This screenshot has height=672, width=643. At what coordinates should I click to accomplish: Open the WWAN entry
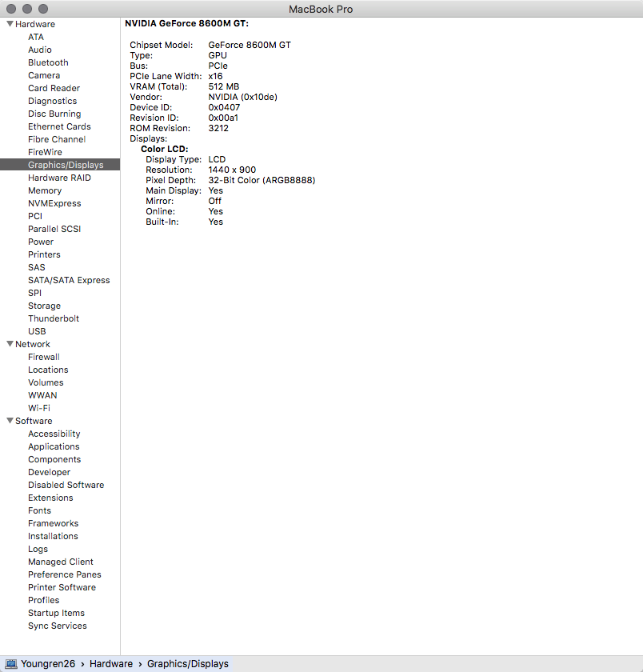(42, 395)
